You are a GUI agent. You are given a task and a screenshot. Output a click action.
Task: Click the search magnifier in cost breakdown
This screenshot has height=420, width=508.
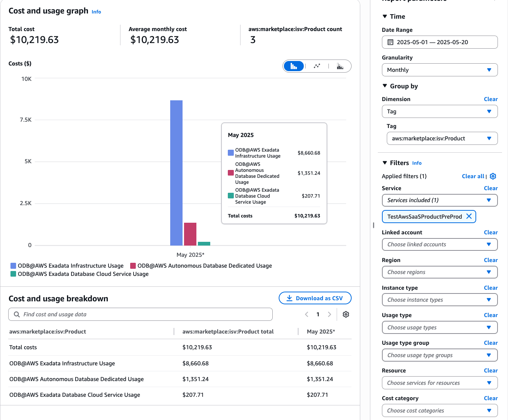16,314
